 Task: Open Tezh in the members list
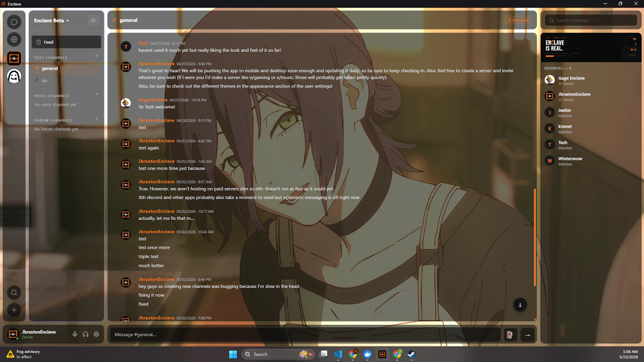point(590,145)
